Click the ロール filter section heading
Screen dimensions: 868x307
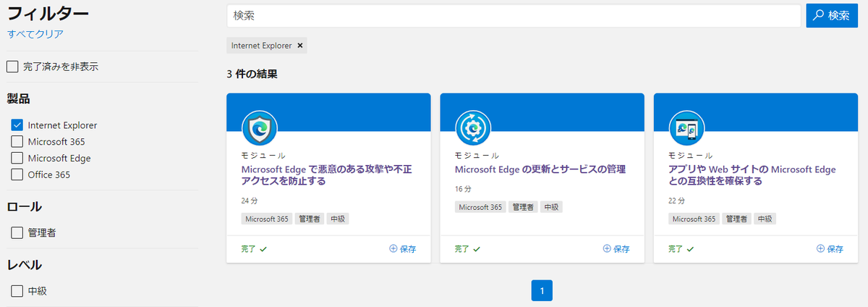tap(24, 207)
